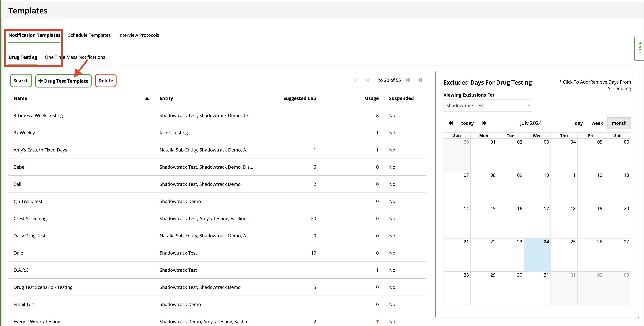Click red usage value 7
Image resolution: width=644 pixels, height=326 pixels.
pyautogui.click(x=377, y=321)
